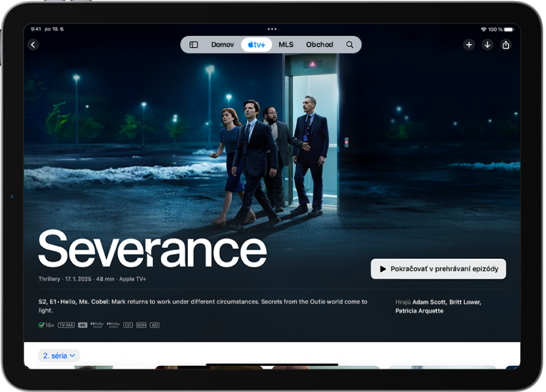Download the episode with the arrow icon
The image size is (546, 392).
pos(487,45)
